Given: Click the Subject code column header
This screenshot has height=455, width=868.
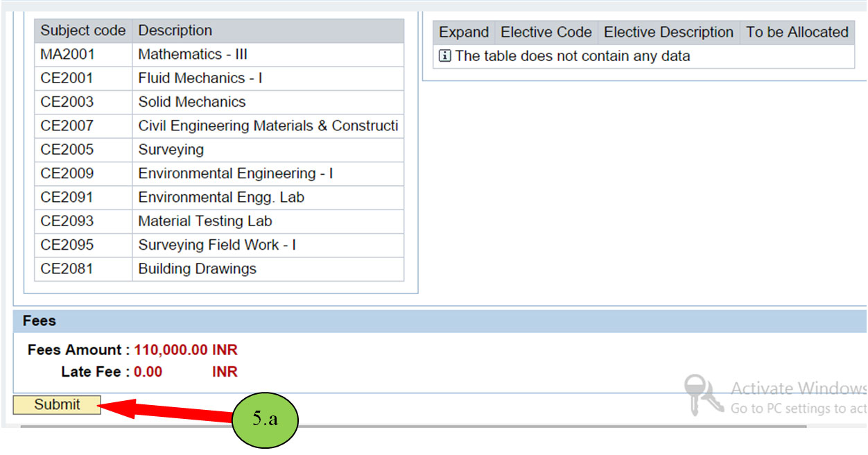Looking at the screenshot, I should 83,30.
